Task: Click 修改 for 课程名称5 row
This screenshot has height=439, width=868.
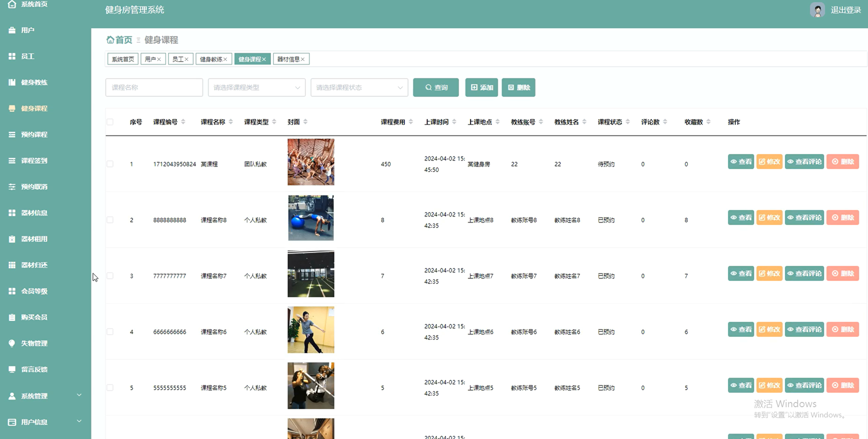Action: 769,385
